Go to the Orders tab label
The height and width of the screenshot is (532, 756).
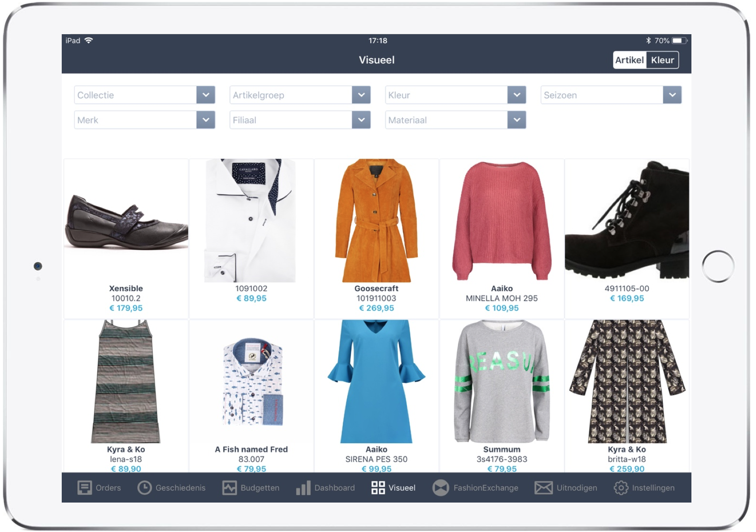click(108, 488)
